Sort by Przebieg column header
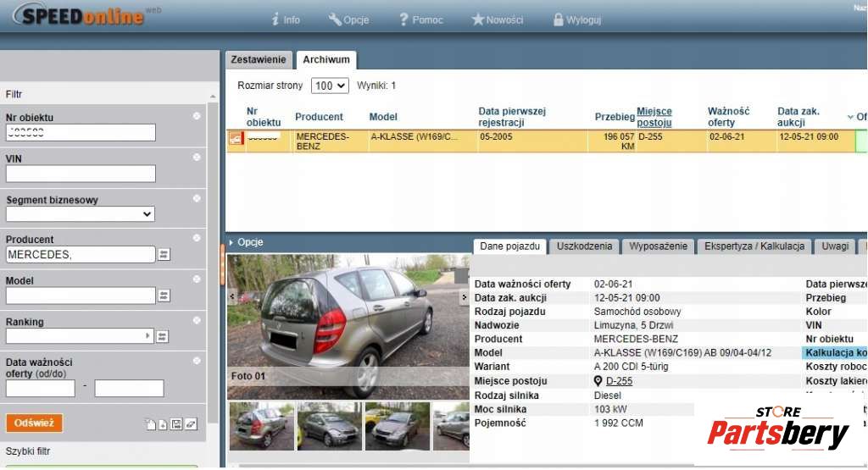868x470 pixels. click(615, 117)
